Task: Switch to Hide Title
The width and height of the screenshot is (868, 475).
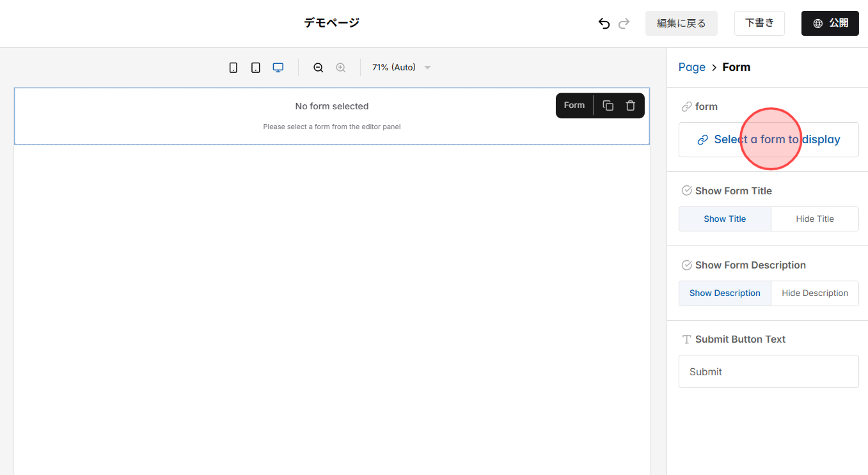Action: 814,219
